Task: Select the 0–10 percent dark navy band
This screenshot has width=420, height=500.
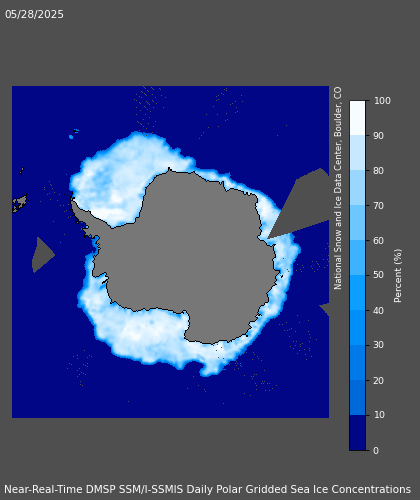Action: [x=357, y=432]
